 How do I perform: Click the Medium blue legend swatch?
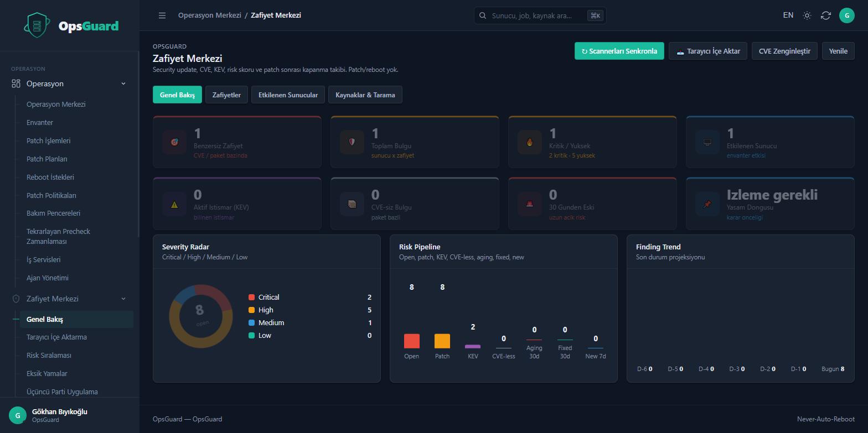point(251,323)
